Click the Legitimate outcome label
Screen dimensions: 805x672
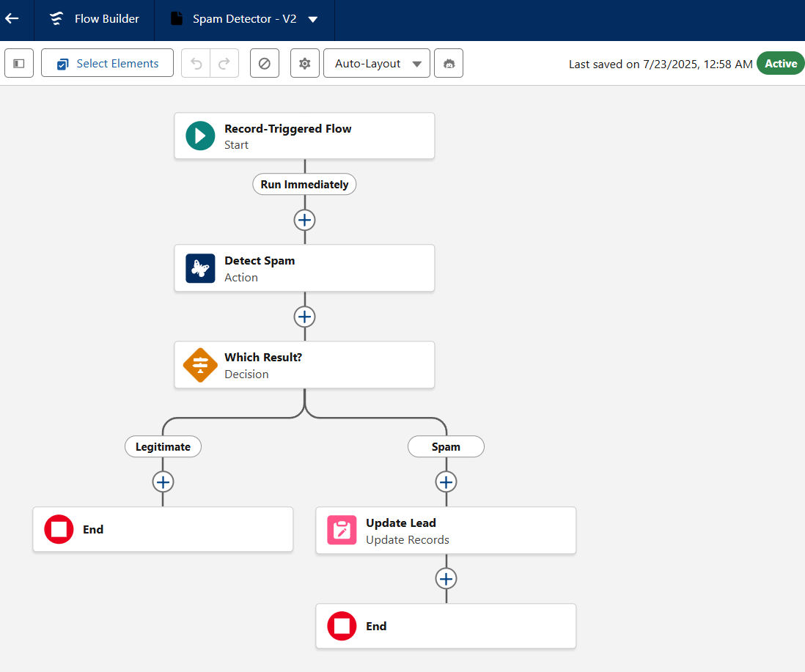(163, 446)
